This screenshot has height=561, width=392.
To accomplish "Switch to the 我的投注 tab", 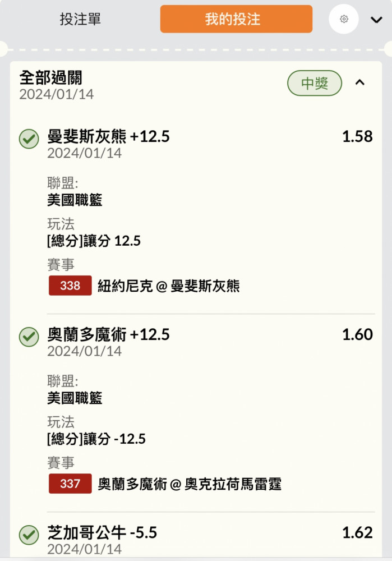I will 236,19.
